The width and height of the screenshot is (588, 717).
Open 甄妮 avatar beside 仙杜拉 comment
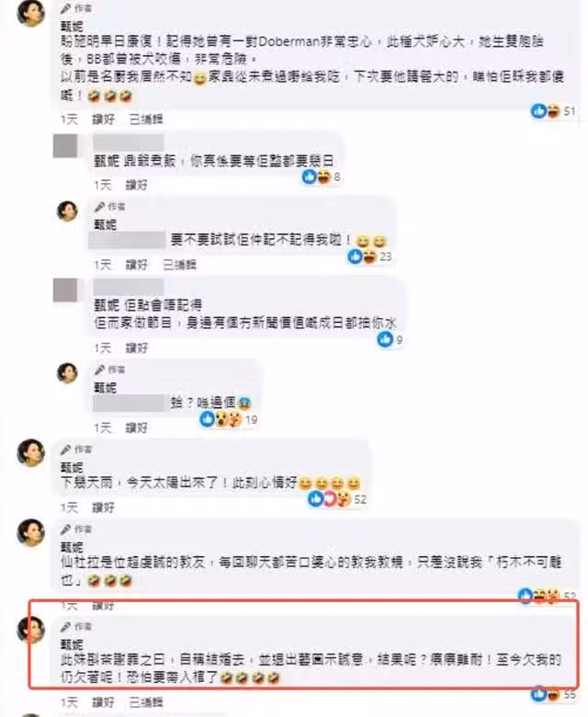[31, 532]
